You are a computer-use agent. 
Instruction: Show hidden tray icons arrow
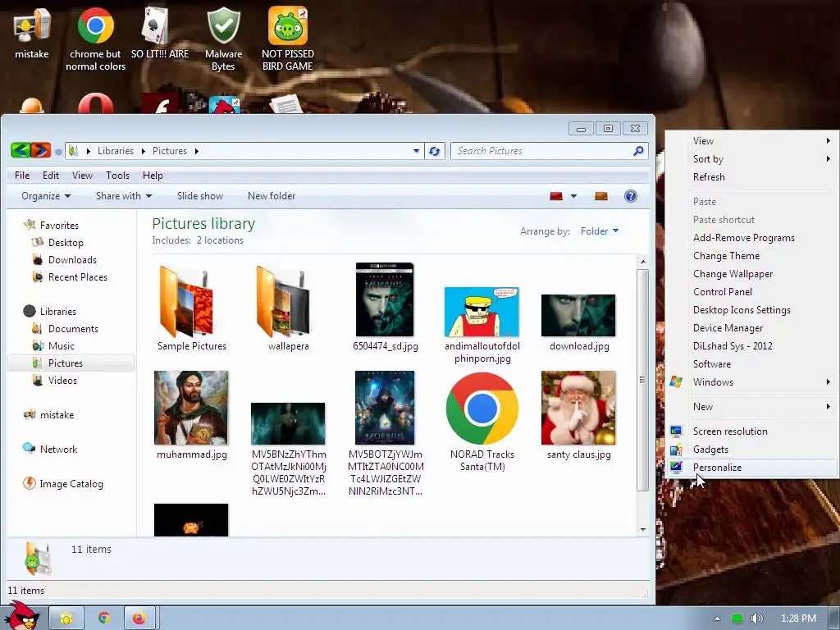point(717,619)
